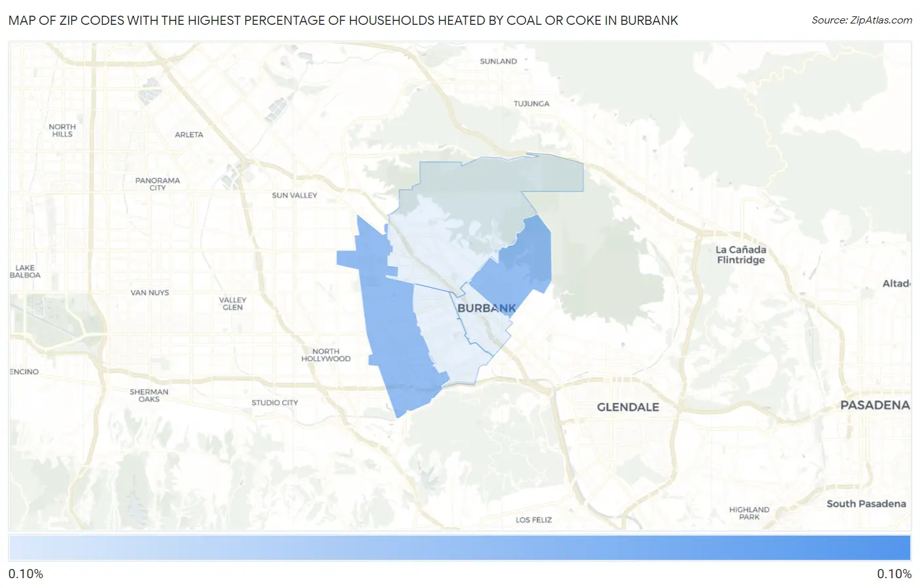Click the NORTH HILLS label
920x588 pixels.
click(x=62, y=130)
